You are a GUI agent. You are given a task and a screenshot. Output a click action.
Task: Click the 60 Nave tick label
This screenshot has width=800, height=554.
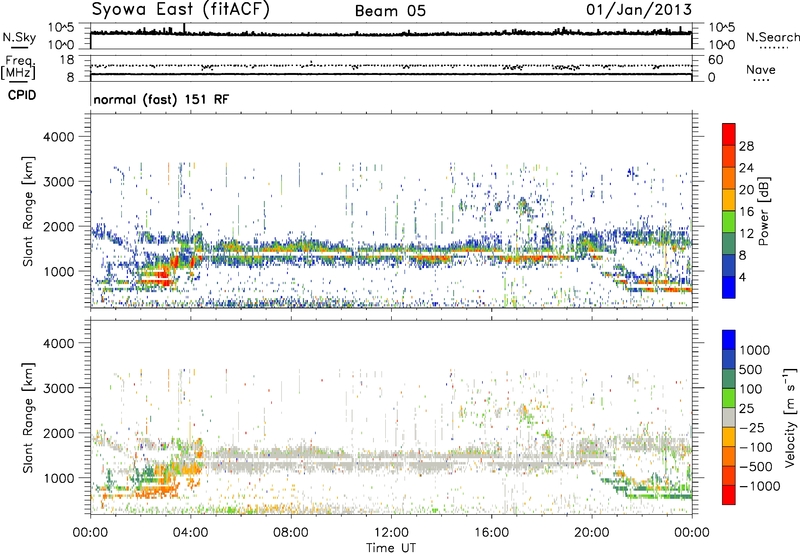pos(716,60)
